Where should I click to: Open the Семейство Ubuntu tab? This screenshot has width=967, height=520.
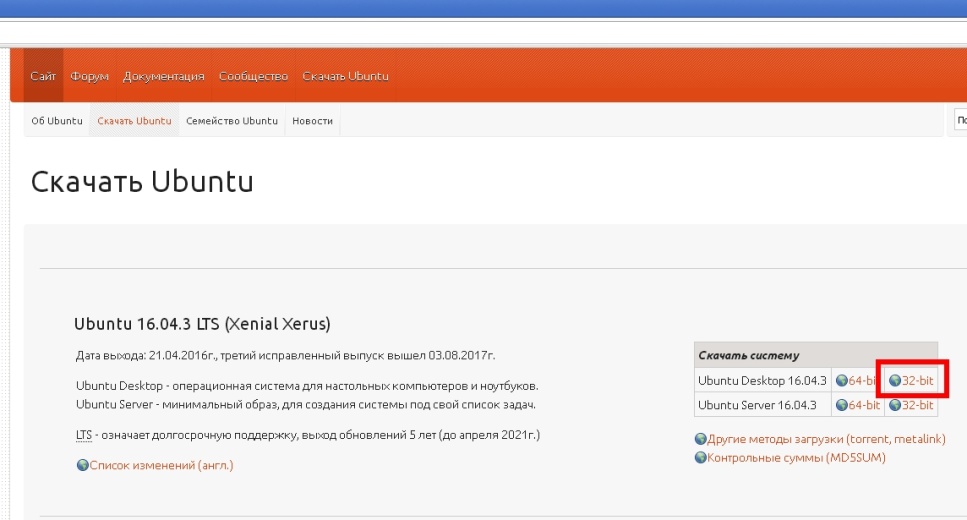pyautogui.click(x=232, y=121)
